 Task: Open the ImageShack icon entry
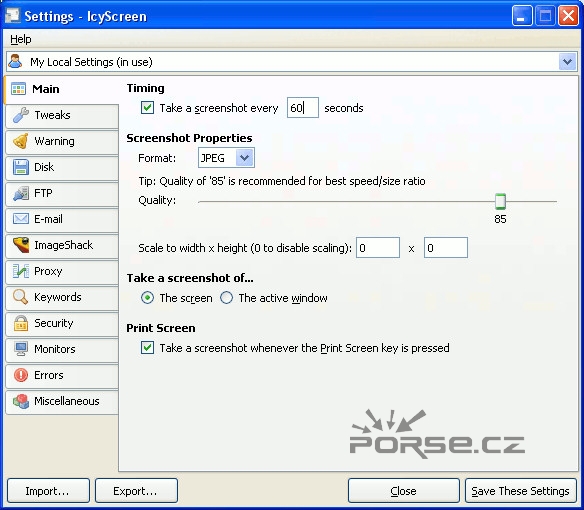[x=21, y=245]
